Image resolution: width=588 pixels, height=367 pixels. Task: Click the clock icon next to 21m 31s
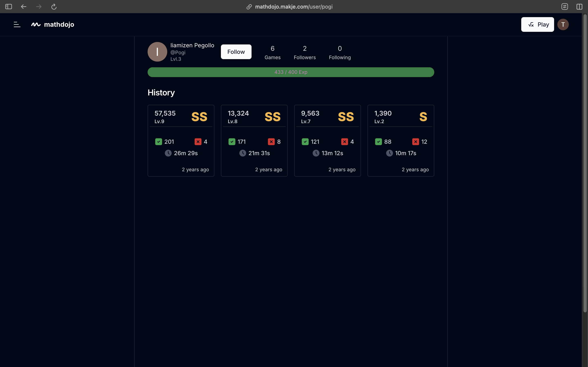point(243,153)
